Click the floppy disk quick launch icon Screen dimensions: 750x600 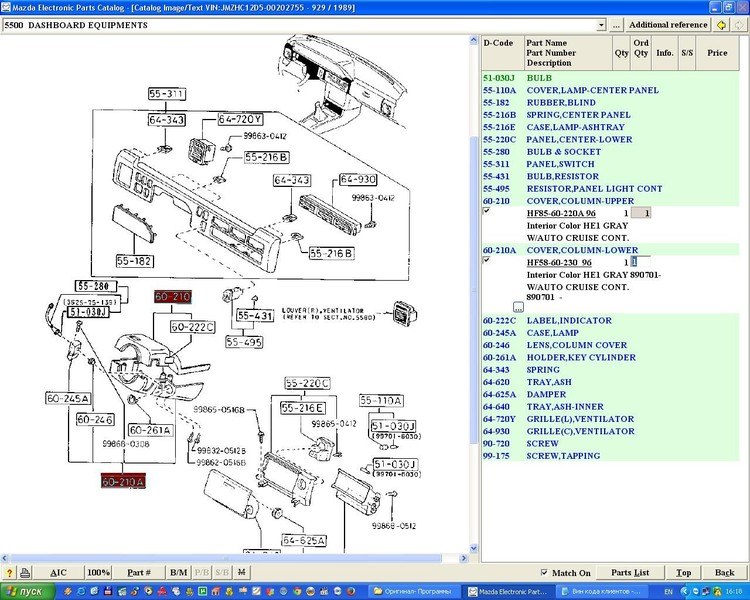tap(108, 592)
